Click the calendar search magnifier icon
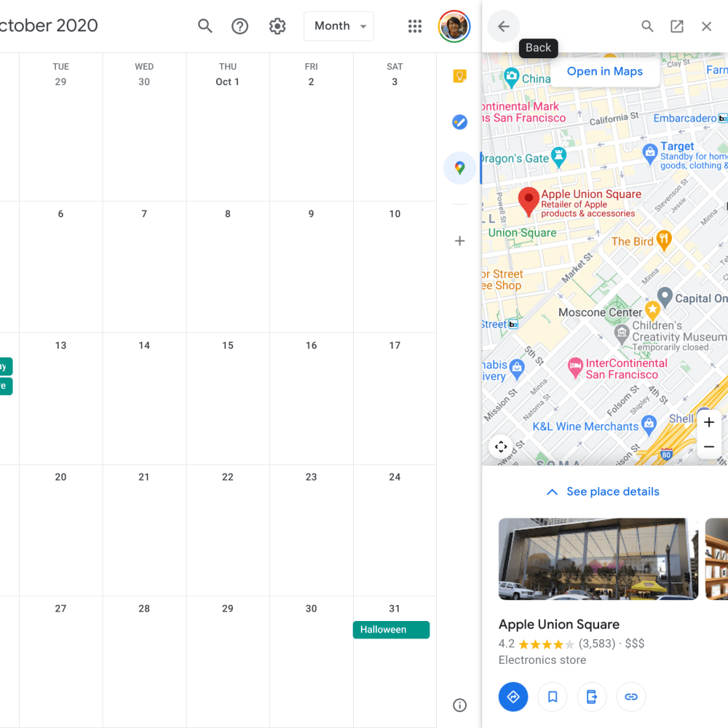This screenshot has height=728, width=728. pos(205,26)
